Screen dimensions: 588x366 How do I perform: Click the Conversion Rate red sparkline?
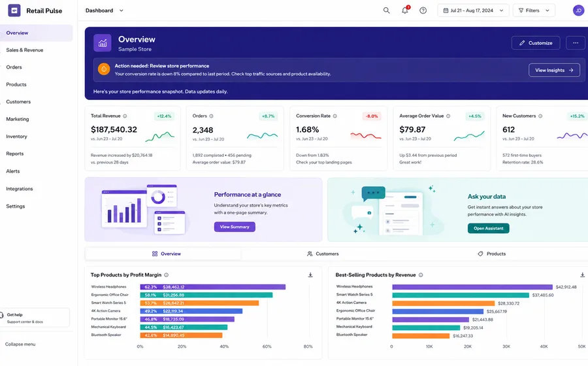click(x=366, y=136)
